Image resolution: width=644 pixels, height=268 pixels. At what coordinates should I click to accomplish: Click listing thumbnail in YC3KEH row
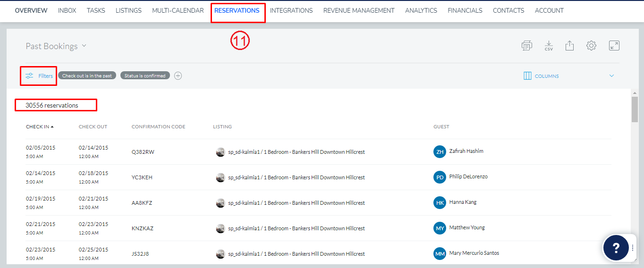pos(220,177)
